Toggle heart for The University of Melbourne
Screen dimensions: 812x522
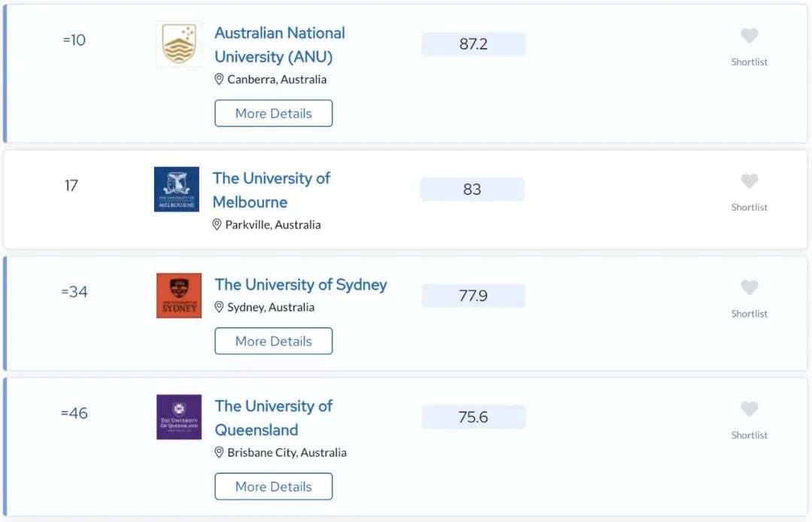749,181
